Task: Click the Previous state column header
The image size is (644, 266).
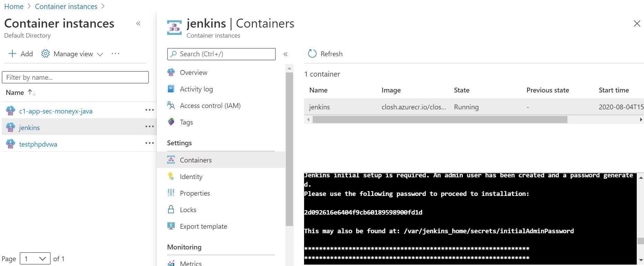Action: pos(547,90)
